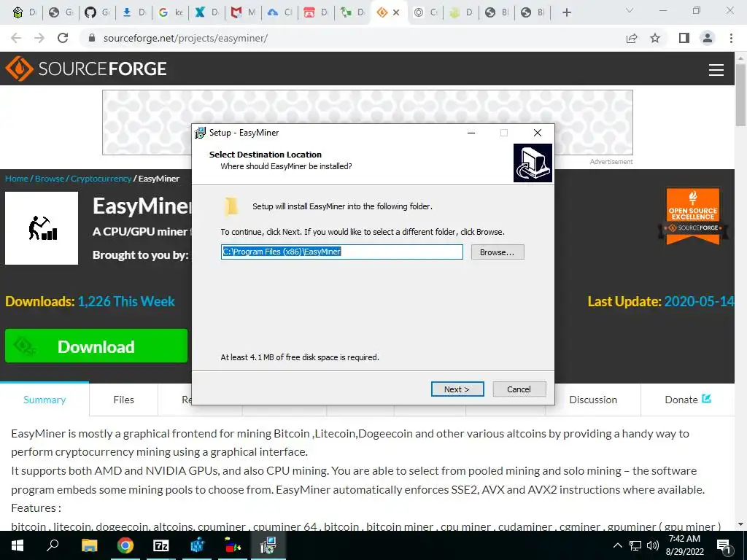Bookmark this page with the star icon
The width and height of the screenshot is (747, 560).
(655, 38)
